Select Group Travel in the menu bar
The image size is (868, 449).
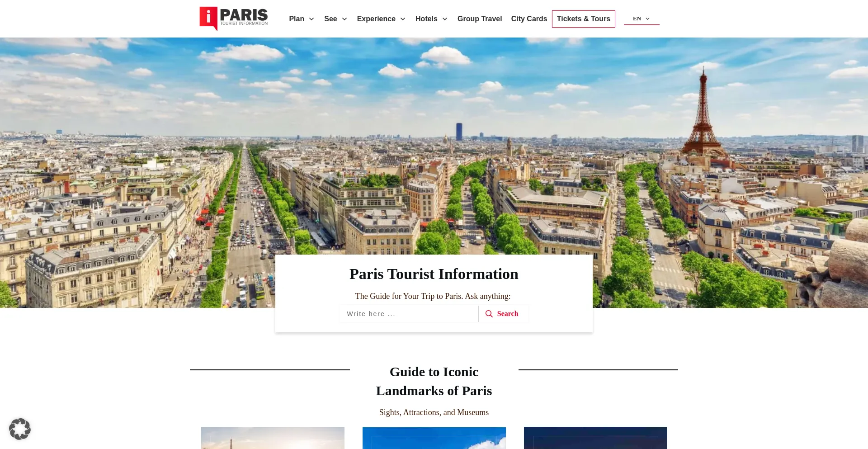tap(480, 19)
